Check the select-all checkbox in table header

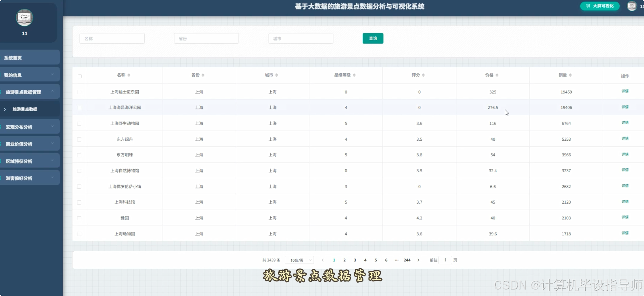79,76
